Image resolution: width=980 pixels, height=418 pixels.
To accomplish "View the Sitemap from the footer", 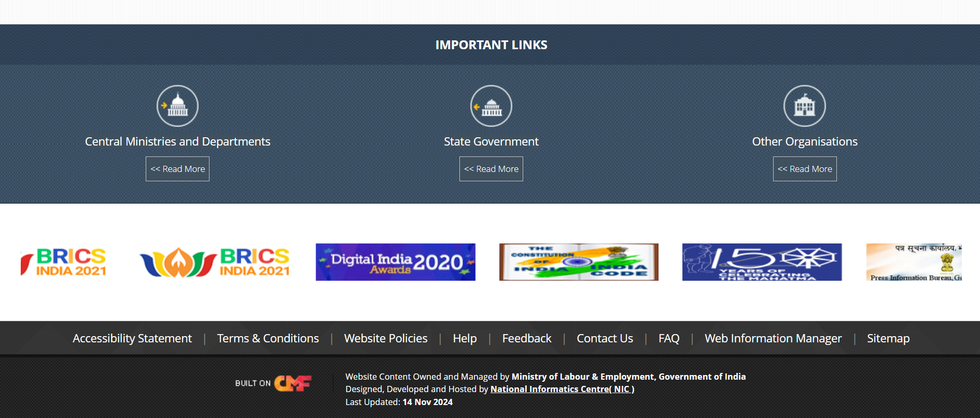I will [888, 338].
